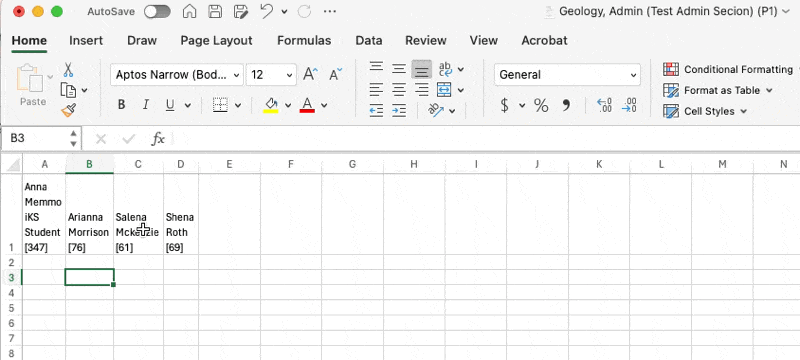This screenshot has width=800, height=360.
Task: Click the Wrap Text icon
Action: point(445,69)
